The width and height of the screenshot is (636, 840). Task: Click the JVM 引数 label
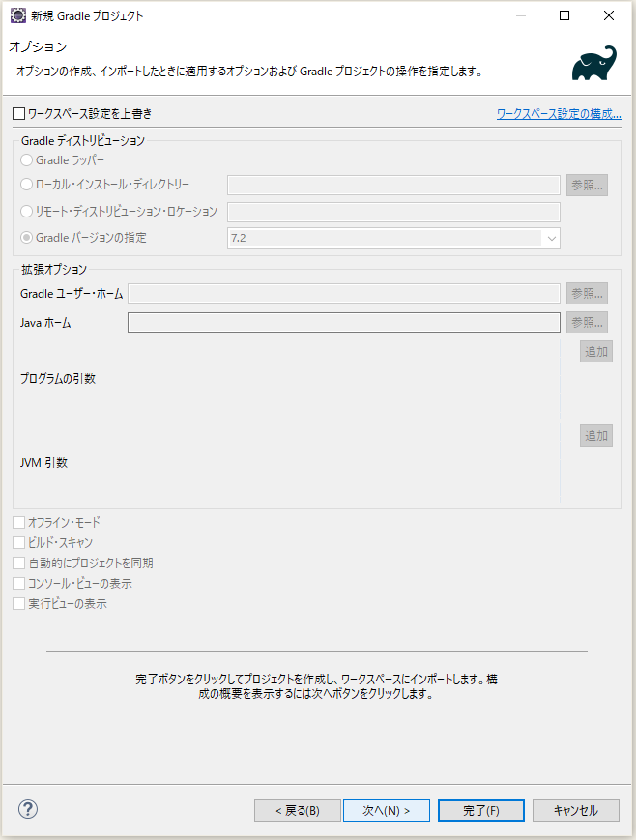click(x=43, y=463)
